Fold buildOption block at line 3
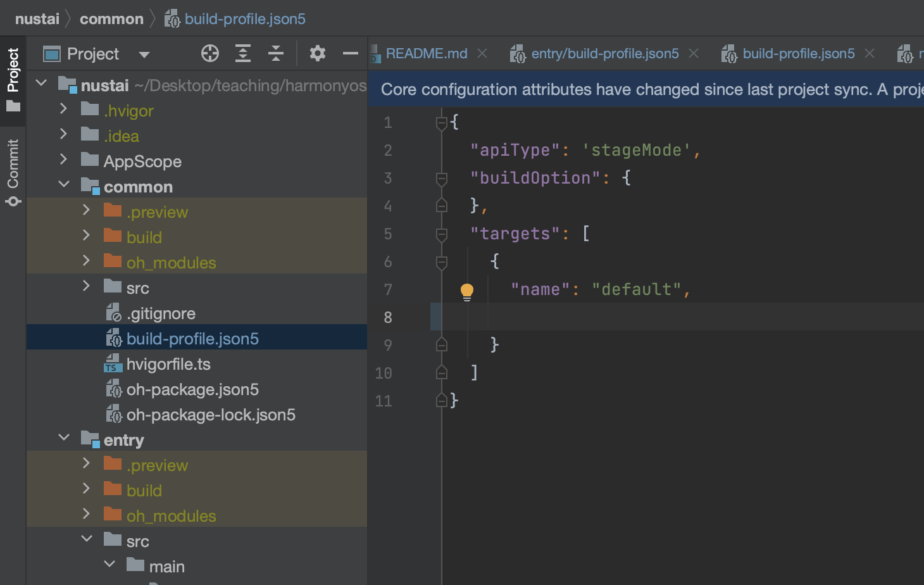This screenshot has height=585, width=924. (442, 179)
